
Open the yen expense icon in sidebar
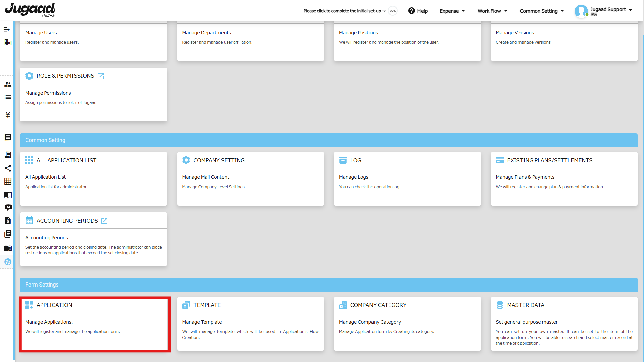(x=8, y=115)
